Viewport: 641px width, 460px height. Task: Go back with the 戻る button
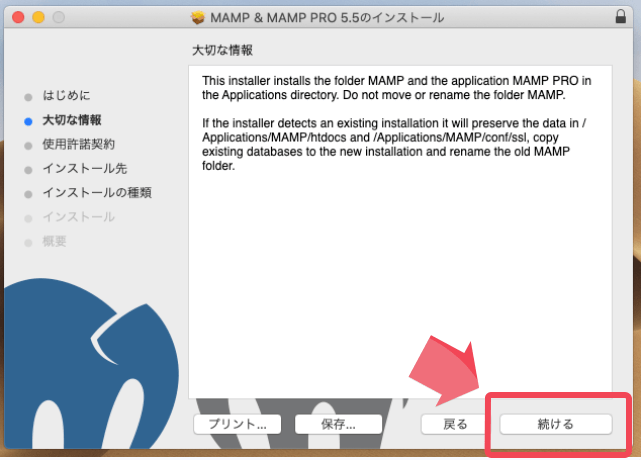point(454,424)
